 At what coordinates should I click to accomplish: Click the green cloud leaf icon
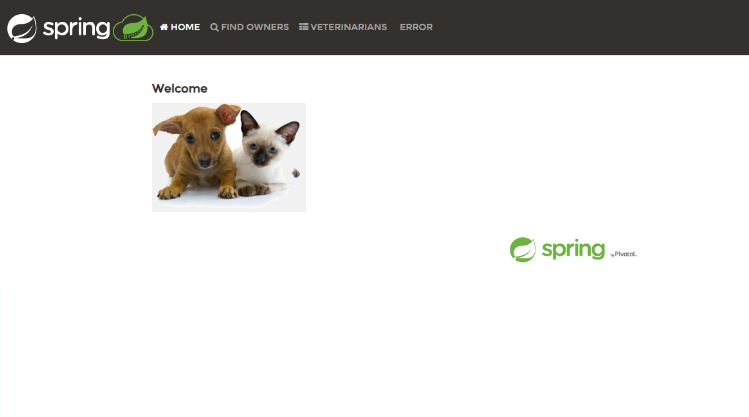[133, 27]
